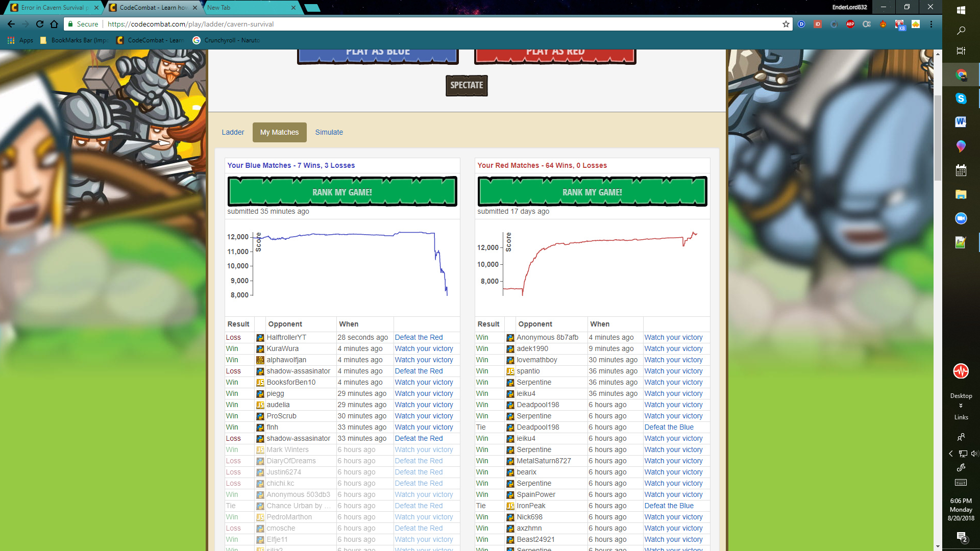Open the red iD extension icon
The image size is (980, 551).
pos(818,24)
